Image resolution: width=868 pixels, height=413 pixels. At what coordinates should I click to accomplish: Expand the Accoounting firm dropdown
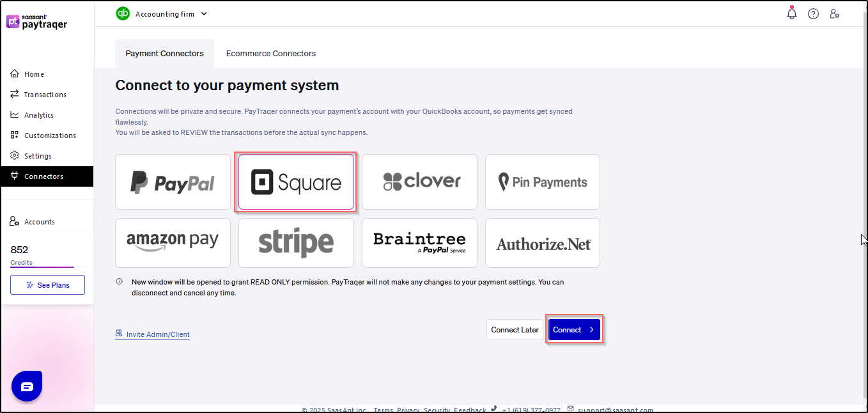204,13
